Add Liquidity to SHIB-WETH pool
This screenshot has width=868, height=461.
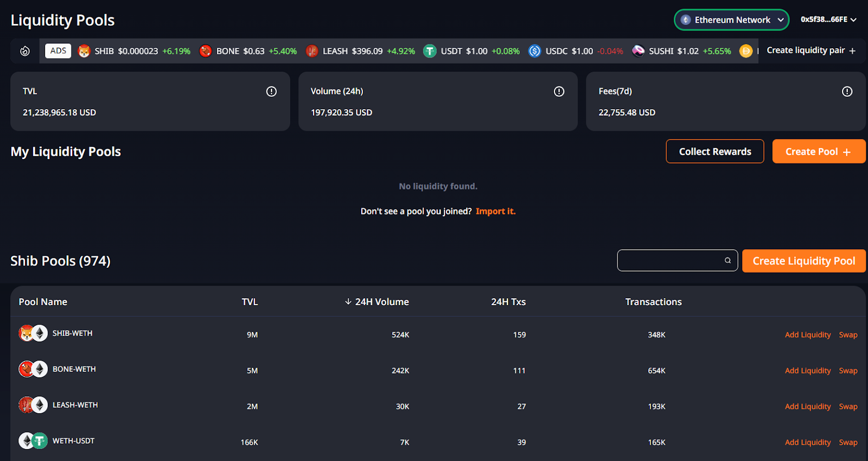(808, 334)
